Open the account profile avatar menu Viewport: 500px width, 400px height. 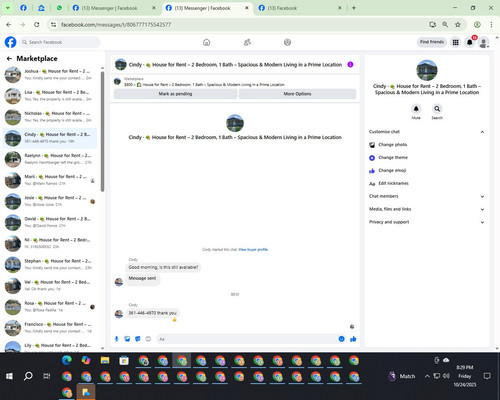click(x=484, y=42)
